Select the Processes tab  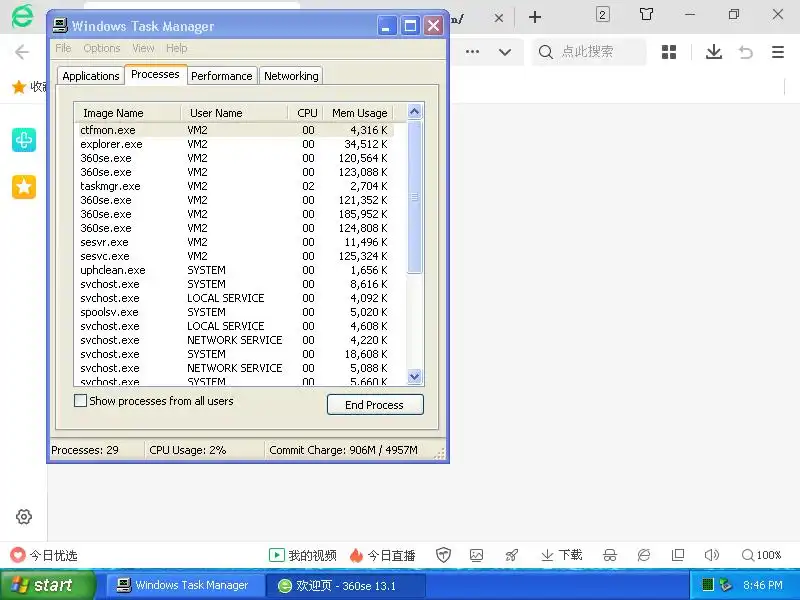tap(155, 74)
